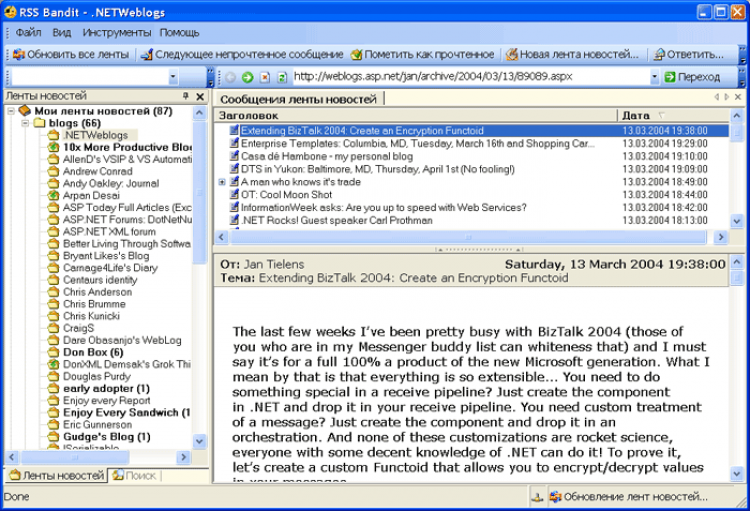750x511 pixels.
Task: Select the .NETWeblogs feed
Action: (95, 135)
